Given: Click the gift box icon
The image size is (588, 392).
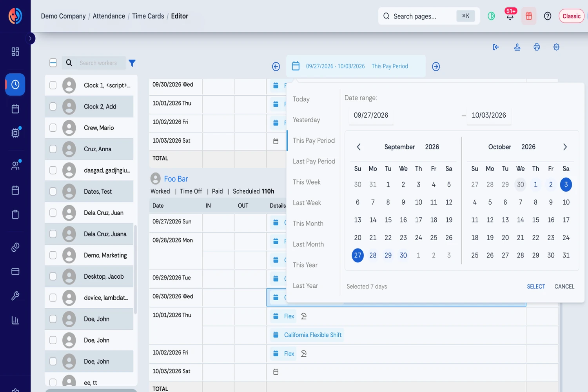Looking at the screenshot, I should point(529,16).
